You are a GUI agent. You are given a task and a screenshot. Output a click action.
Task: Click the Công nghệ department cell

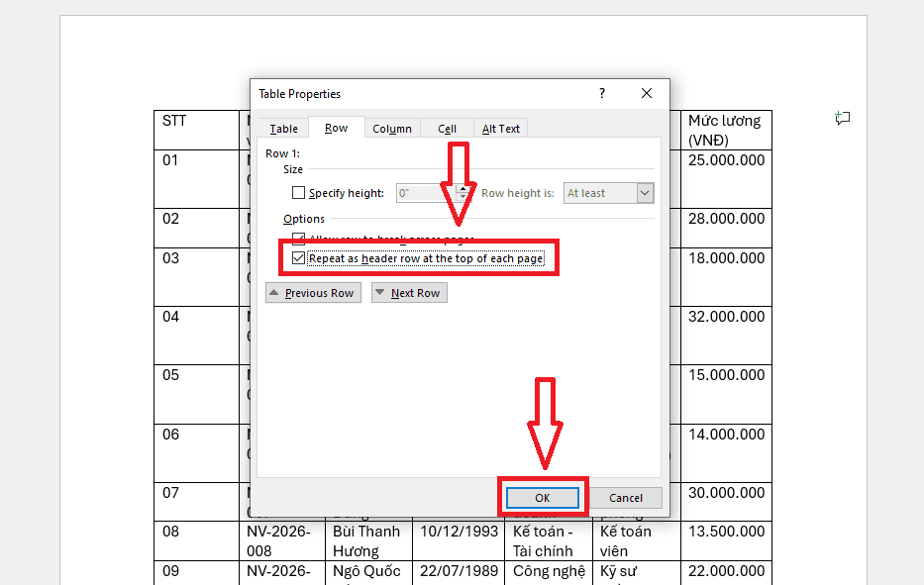(x=548, y=573)
